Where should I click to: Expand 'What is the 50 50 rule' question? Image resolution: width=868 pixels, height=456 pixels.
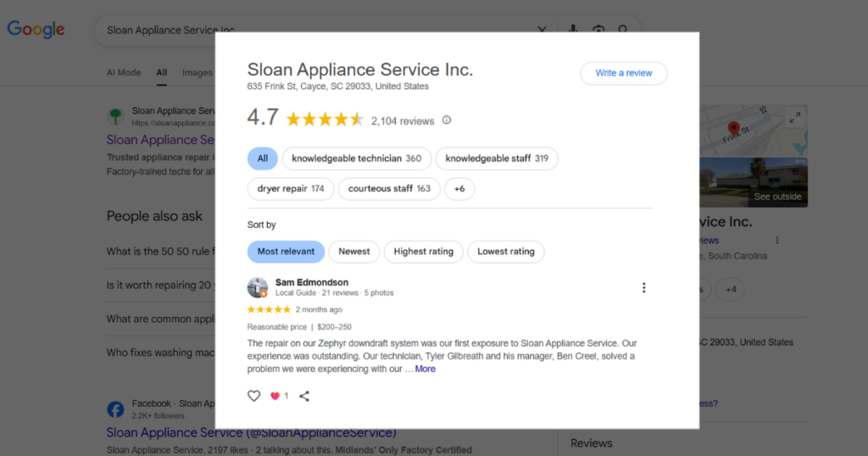160,251
